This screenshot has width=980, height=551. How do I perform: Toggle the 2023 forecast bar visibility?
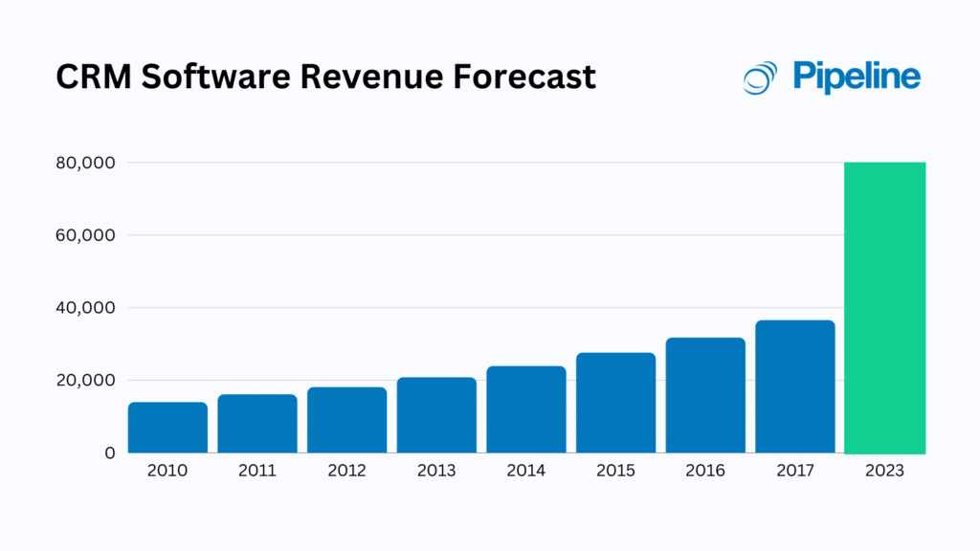coord(885,306)
